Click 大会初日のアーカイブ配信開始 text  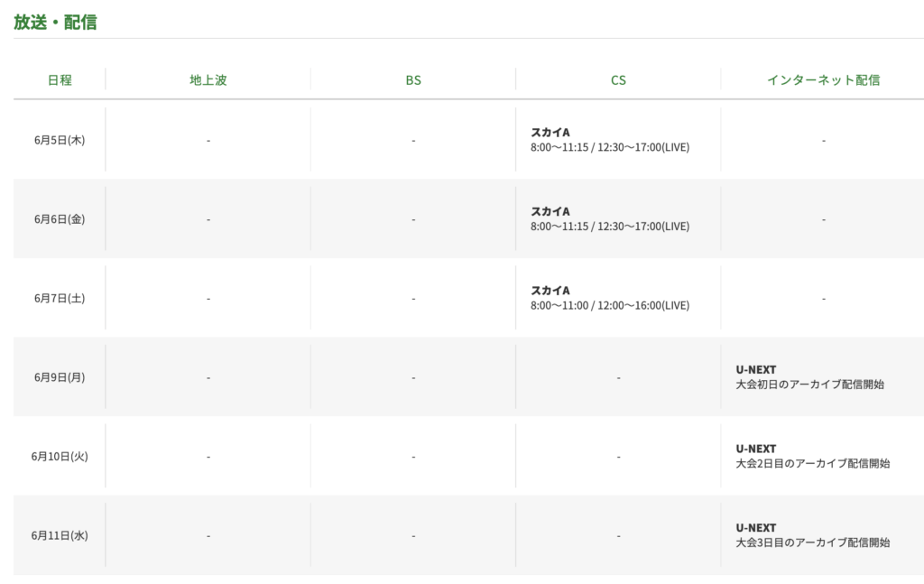(x=810, y=385)
